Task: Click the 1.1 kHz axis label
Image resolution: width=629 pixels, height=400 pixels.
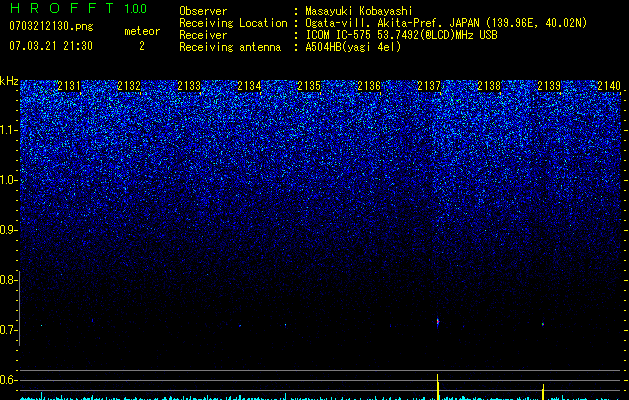Action: click(9, 130)
